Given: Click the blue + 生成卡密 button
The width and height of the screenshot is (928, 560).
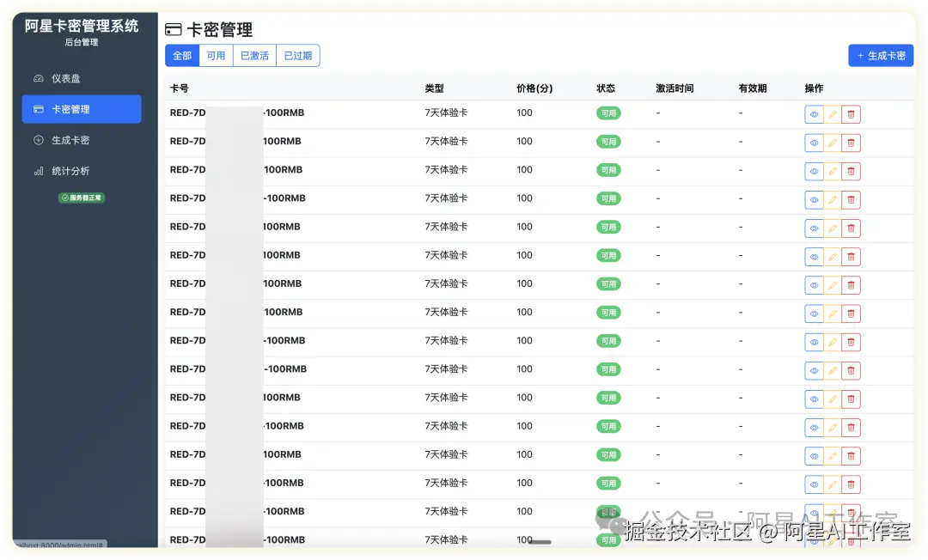Looking at the screenshot, I should coord(881,54).
